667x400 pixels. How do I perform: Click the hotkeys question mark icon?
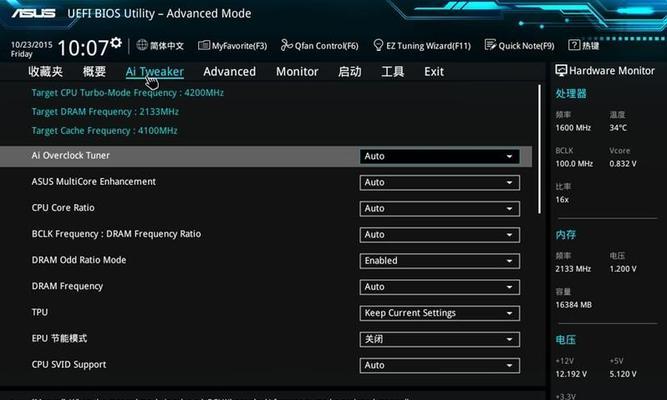pos(574,45)
